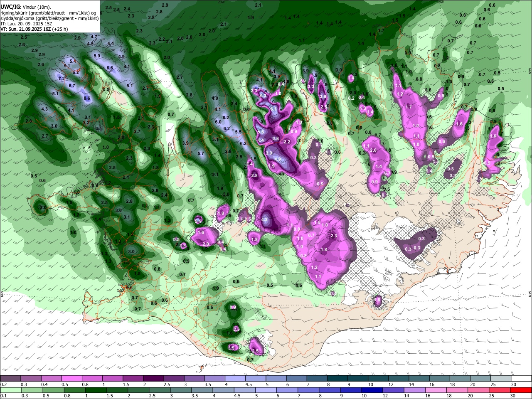Click the 15W longitude label at the top edge

click(x=440, y=2)
